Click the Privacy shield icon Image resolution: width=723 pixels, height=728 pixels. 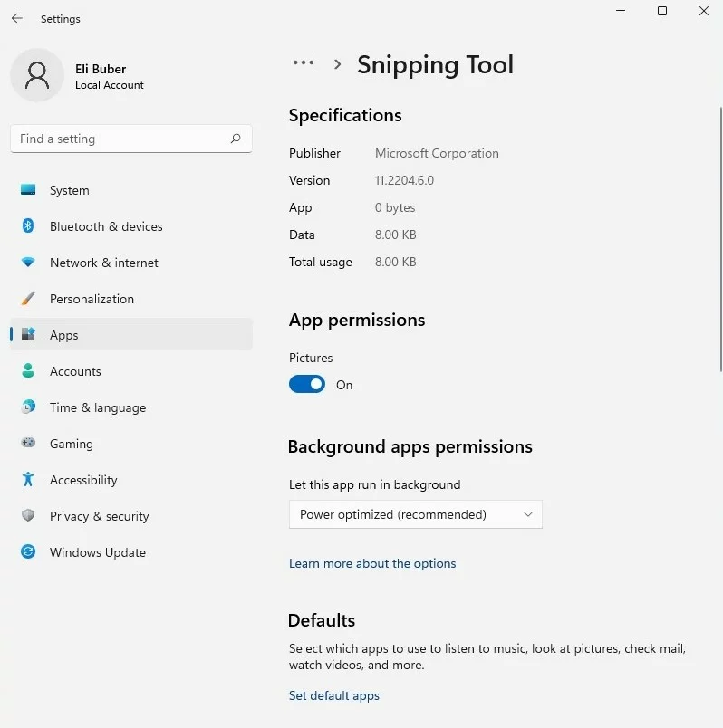(28, 515)
